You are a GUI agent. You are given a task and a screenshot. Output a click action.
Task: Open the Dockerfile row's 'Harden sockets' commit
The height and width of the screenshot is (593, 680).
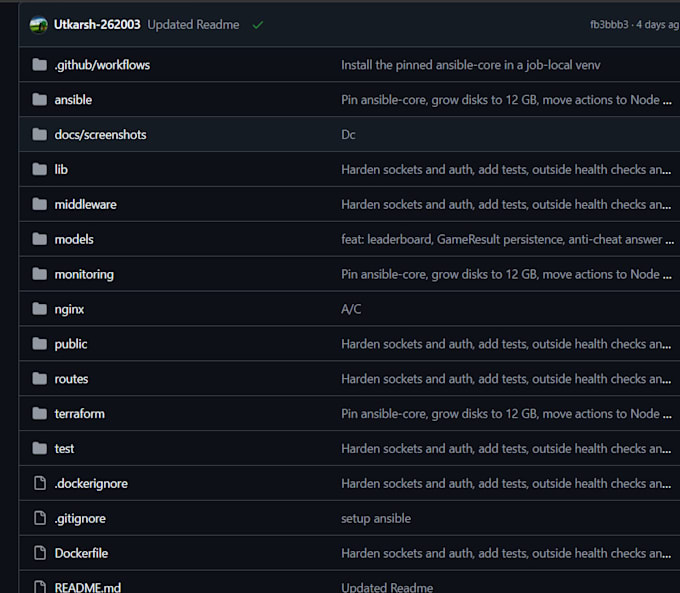(506, 554)
